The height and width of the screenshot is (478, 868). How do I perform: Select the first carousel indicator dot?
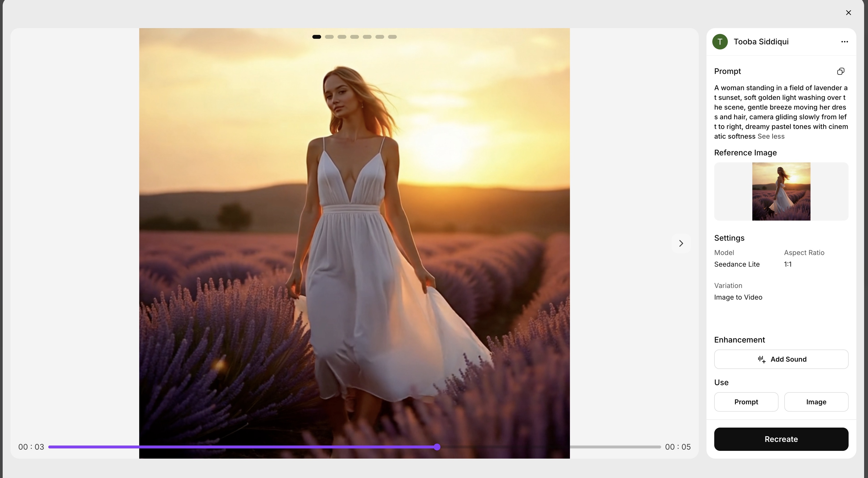pos(316,37)
